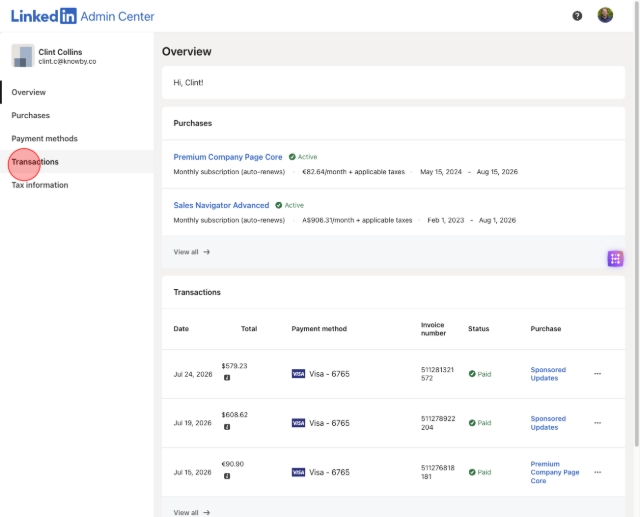This screenshot has width=640, height=517.
Task: Click Paid status icon for invoice 511278922204
Action: tap(472, 423)
